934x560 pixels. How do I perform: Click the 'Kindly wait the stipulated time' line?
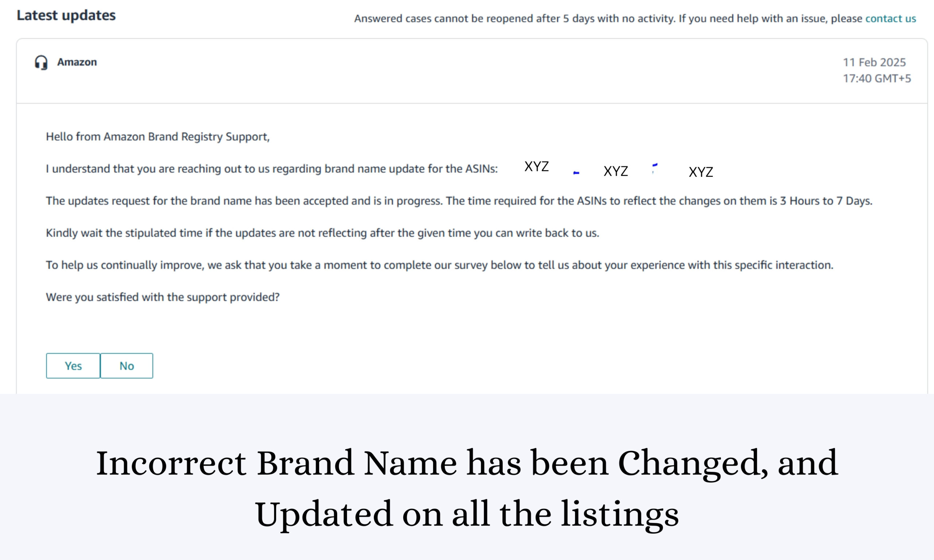coord(322,233)
